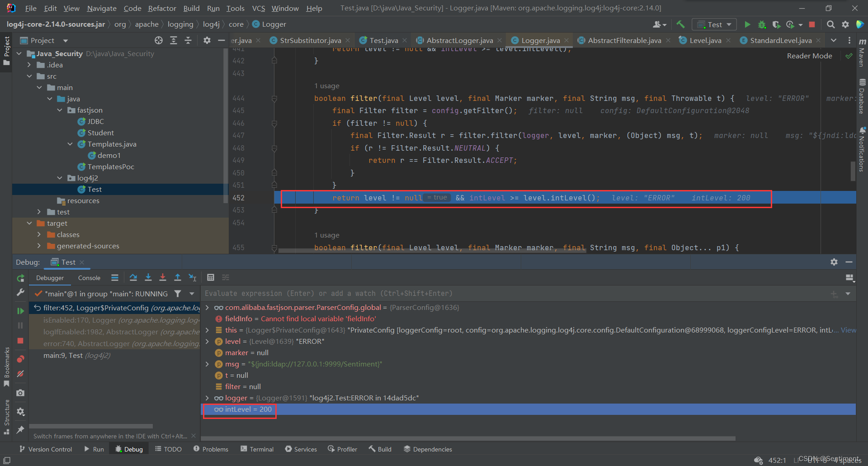Open evaluate expression calculator icon
868x466 pixels.
pyautogui.click(x=211, y=277)
